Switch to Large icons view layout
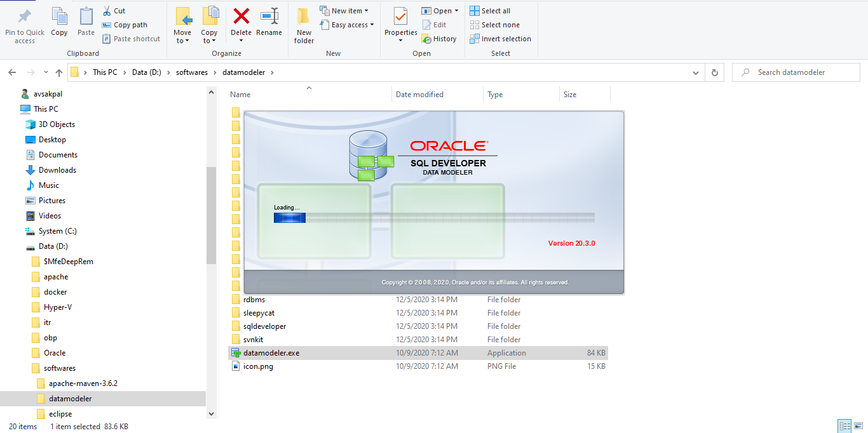The image size is (868, 433). pyautogui.click(x=858, y=427)
